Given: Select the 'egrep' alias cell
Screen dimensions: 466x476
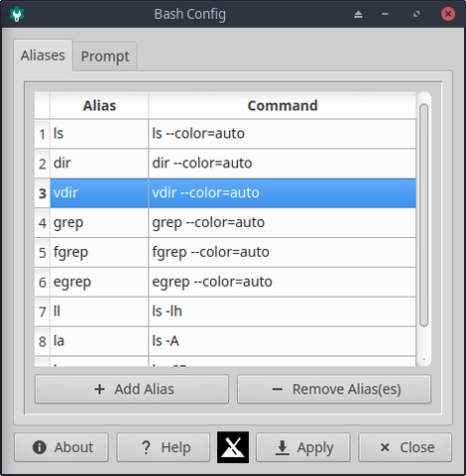Looking at the screenshot, I should 99,283.
